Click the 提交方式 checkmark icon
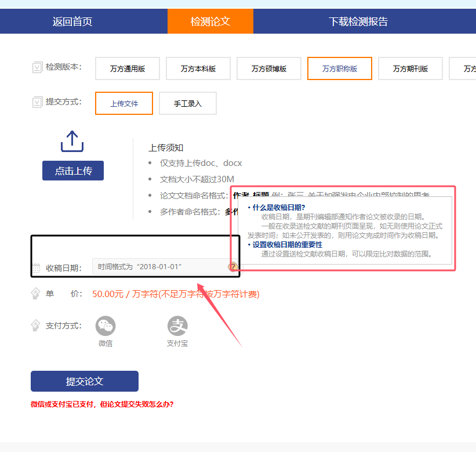The width and height of the screenshot is (476, 452). click(x=37, y=102)
